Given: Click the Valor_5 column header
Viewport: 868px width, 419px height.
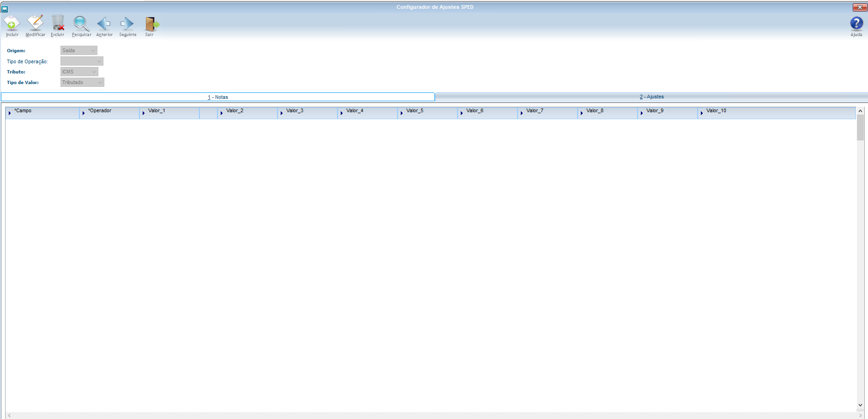Looking at the screenshot, I should pyautogui.click(x=428, y=113).
